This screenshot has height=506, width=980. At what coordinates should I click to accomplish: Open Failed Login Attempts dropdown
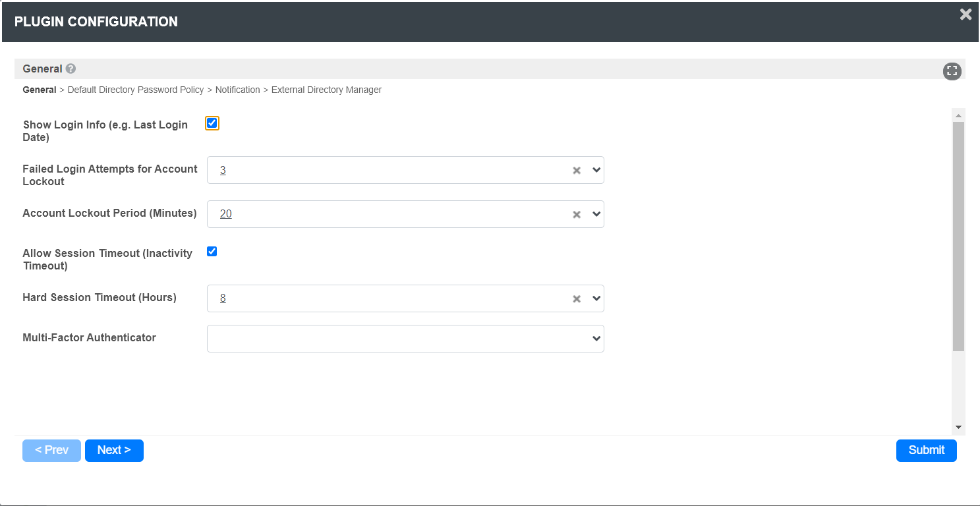click(x=596, y=170)
